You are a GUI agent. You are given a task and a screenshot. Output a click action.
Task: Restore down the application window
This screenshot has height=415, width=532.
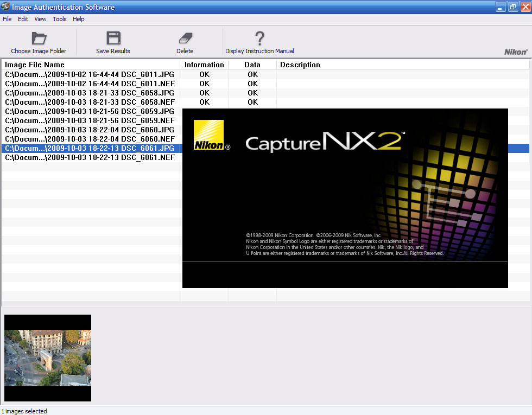(x=512, y=7)
